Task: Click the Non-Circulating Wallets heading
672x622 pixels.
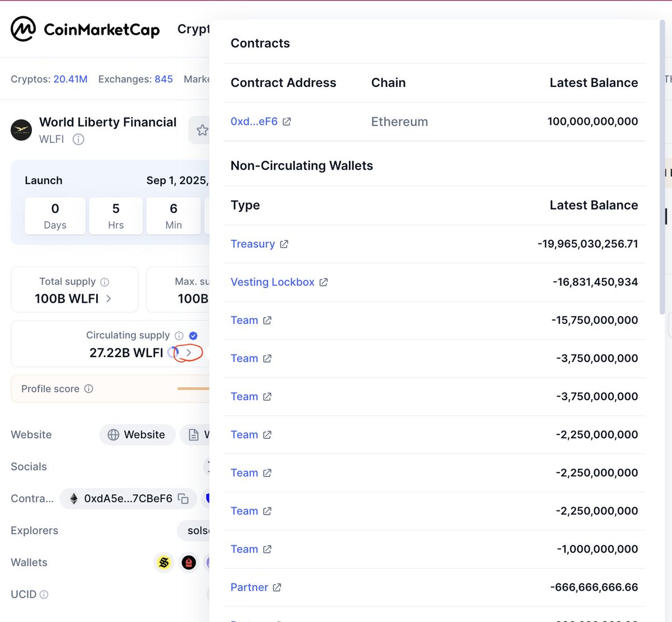Action: 302,166
